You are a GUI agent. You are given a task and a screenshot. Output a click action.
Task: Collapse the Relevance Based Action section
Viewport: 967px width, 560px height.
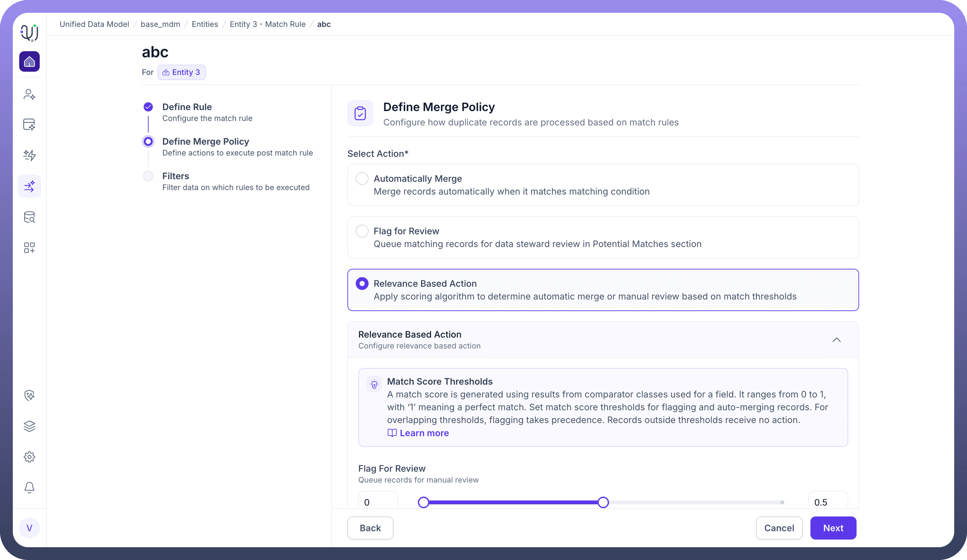[x=836, y=340]
